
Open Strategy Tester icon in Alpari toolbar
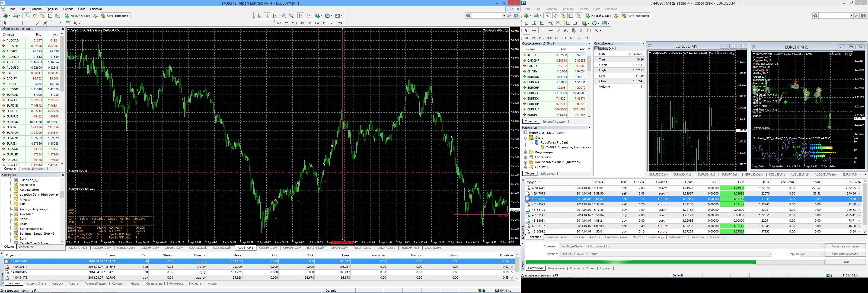[58, 16]
